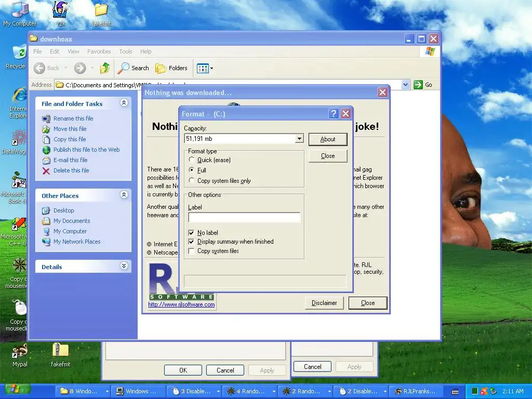The image size is (532, 399).
Task: Expand the Details panel
Action: click(124, 266)
